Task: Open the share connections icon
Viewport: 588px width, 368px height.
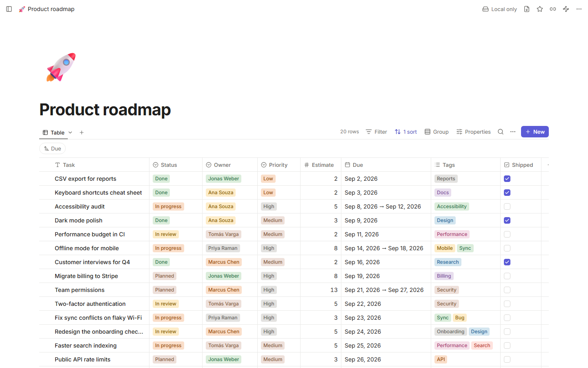Action: (x=566, y=9)
